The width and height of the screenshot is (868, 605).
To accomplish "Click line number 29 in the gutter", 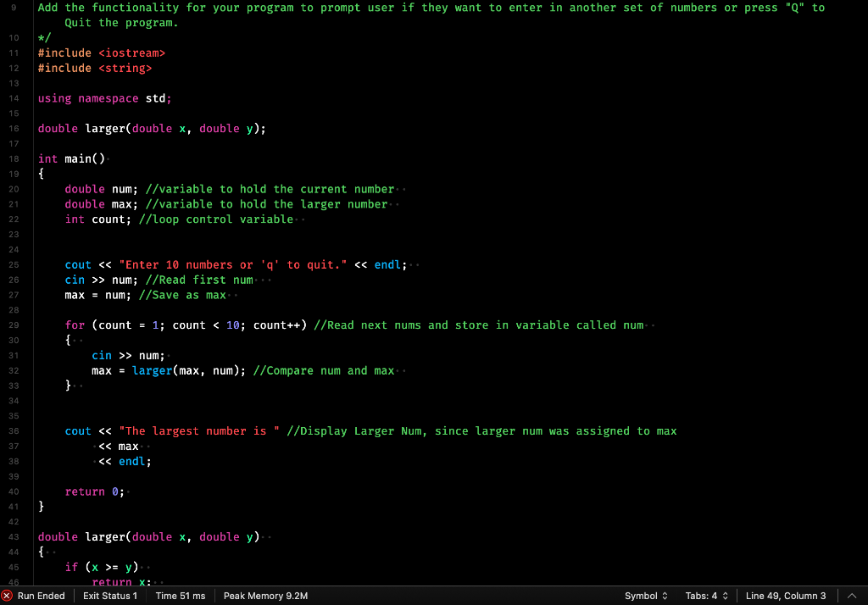I will (x=14, y=325).
